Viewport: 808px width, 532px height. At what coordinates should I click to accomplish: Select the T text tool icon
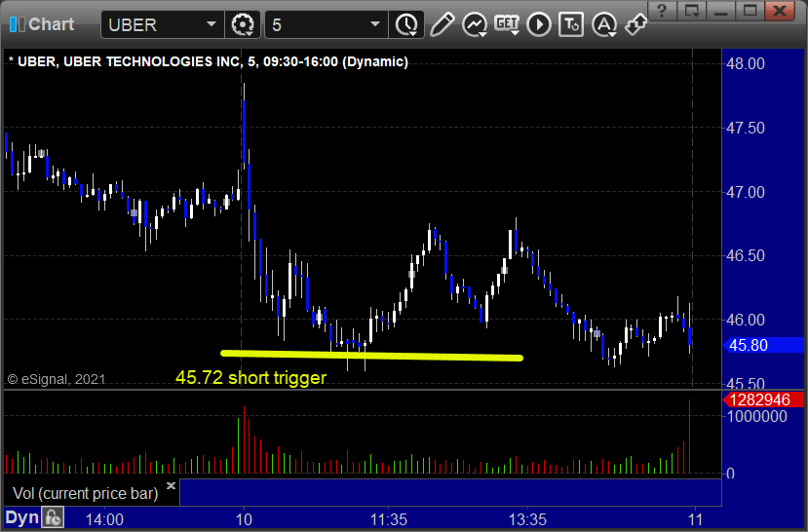571,24
